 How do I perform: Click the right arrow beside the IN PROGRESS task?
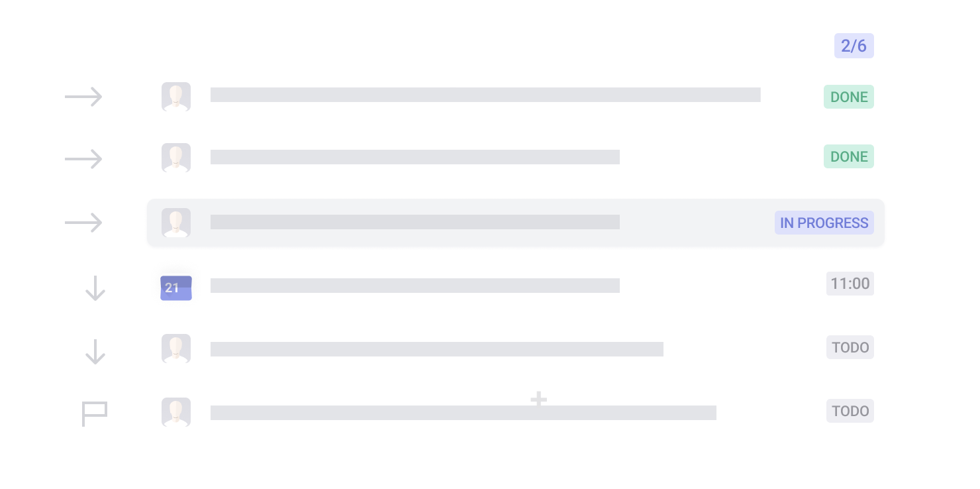[83, 223]
